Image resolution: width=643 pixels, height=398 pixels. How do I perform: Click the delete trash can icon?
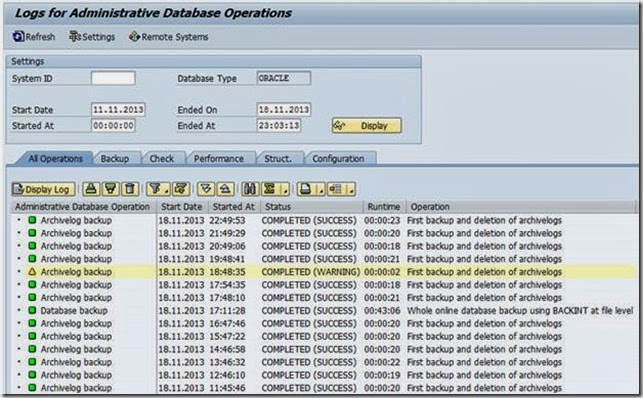pyautogui.click(x=130, y=189)
